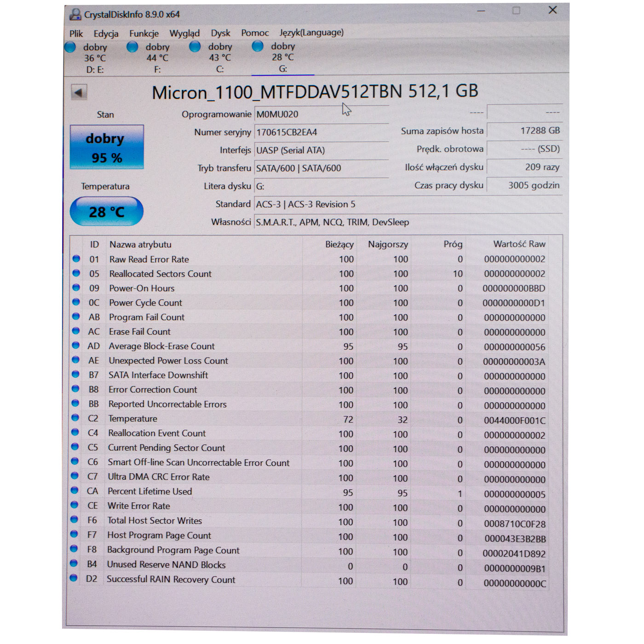
Task: Click the firmware field M0MU020
Action: click(x=322, y=114)
